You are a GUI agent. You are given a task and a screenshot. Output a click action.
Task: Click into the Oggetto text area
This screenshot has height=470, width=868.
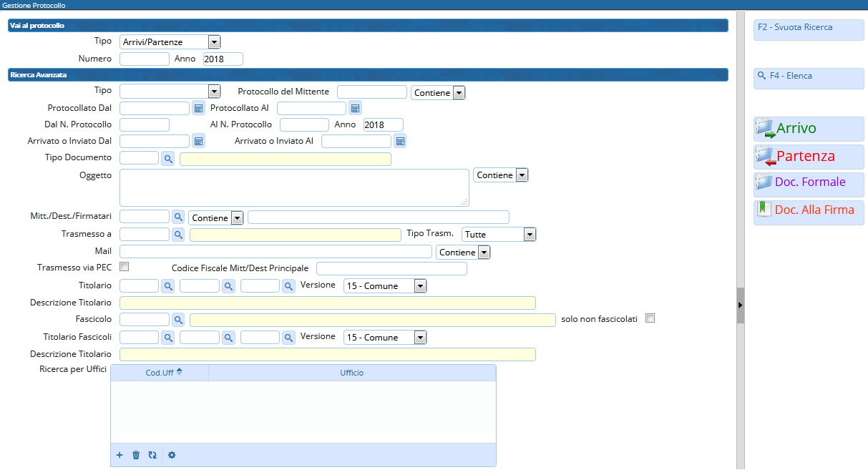coord(293,187)
